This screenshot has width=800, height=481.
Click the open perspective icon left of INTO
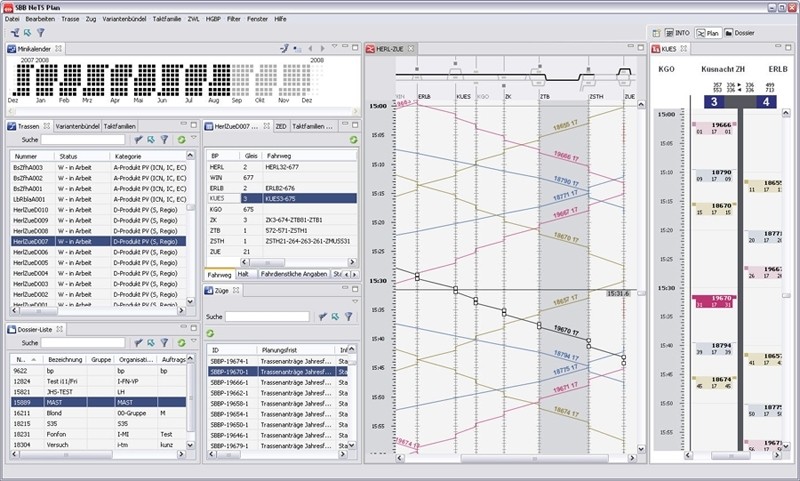click(x=655, y=33)
